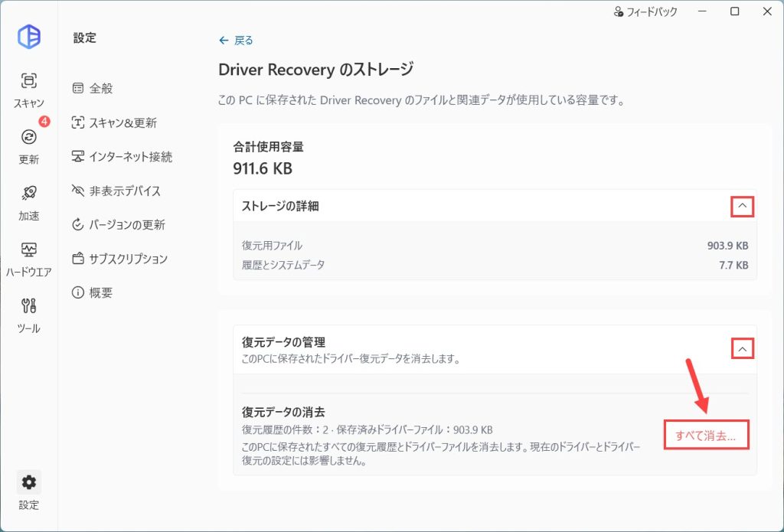
Task: Open the 加速 rocket icon
Action: pos(29,193)
